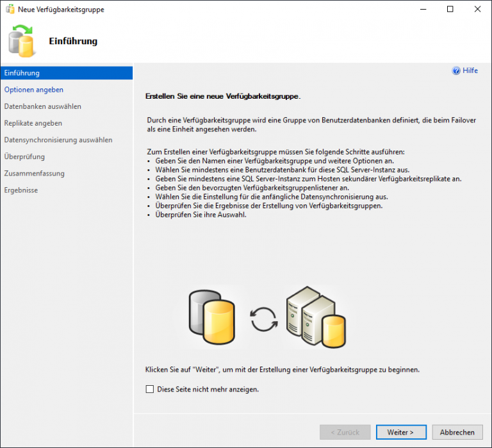This screenshot has width=492, height=448.
Task: Click the Hilfe question mark icon
Action: pos(456,71)
